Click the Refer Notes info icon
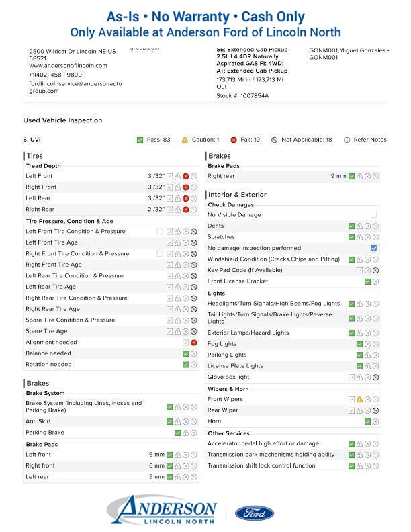Screen dimensions: 411x532 click(x=347, y=140)
